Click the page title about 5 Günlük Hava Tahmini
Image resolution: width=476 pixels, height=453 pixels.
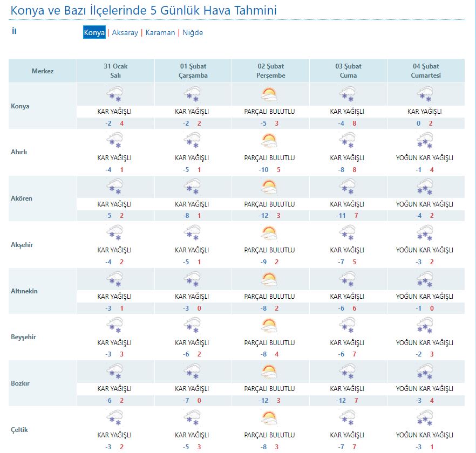pyautogui.click(x=145, y=10)
